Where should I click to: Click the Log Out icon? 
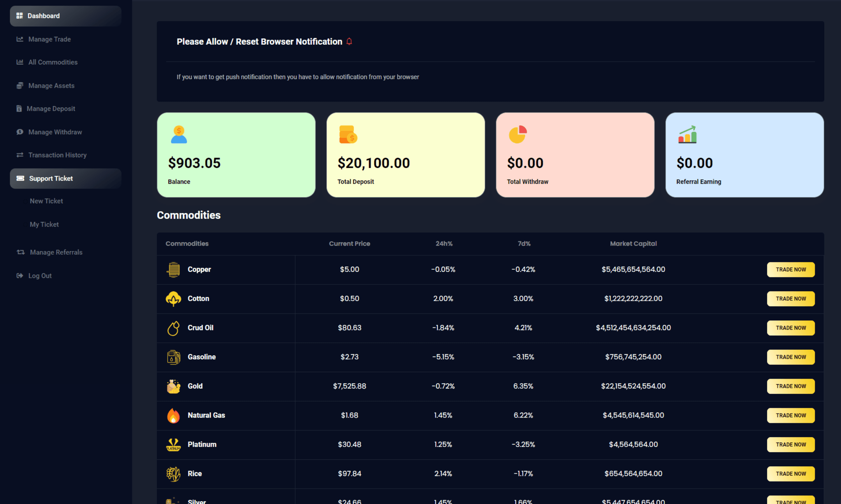click(20, 275)
